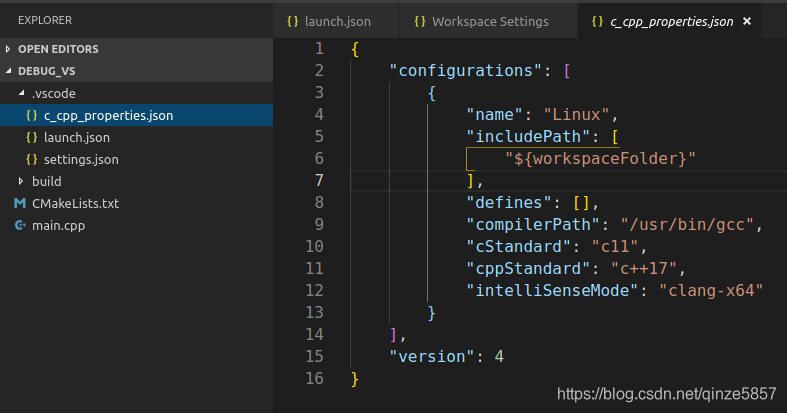
Task: Click JSON braces icon beside launch.json in explorer
Action: (32, 137)
